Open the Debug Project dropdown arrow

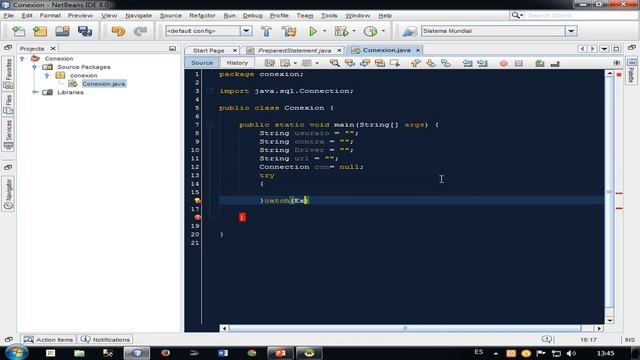coord(354,31)
